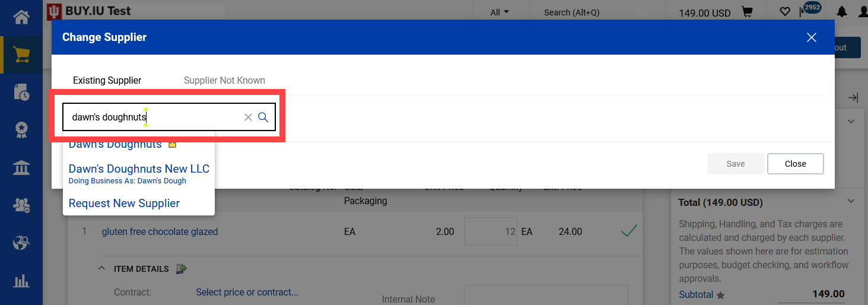Viewport: 868px width, 305px height.
Task: Click the item details icon next to ITEM DETAILS
Action: (x=182, y=269)
